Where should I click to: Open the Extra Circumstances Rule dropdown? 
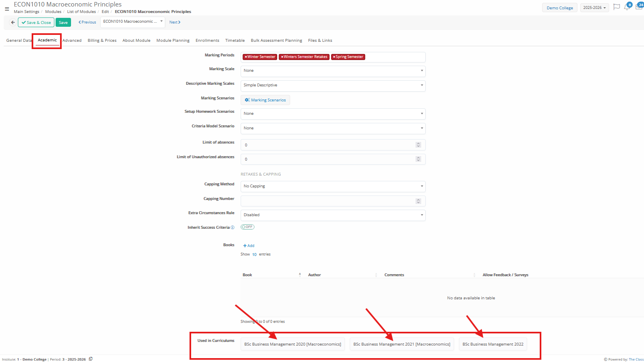click(x=333, y=215)
